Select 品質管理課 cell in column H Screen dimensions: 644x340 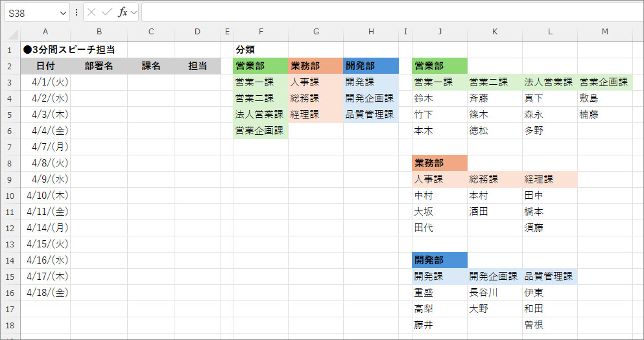point(371,115)
